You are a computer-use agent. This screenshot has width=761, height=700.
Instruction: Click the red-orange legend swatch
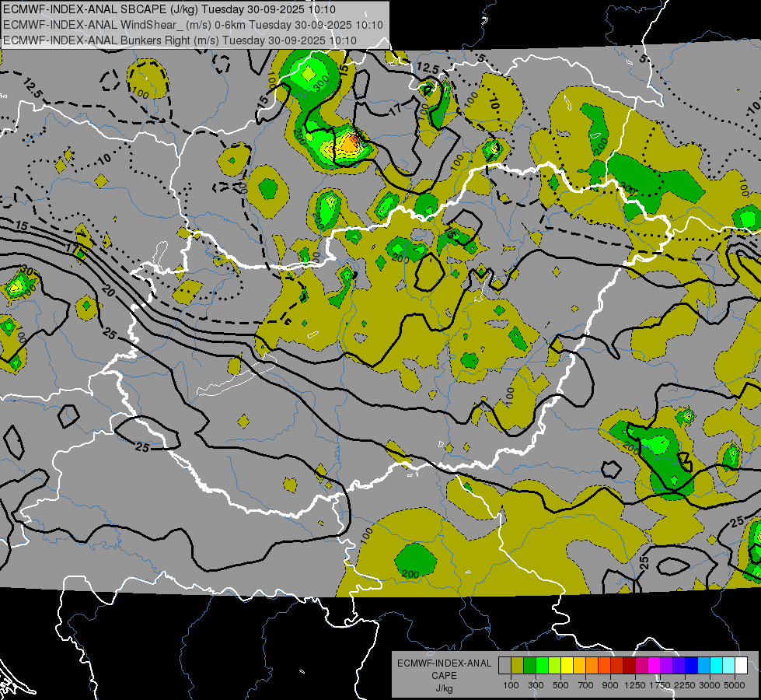[x=604, y=666]
